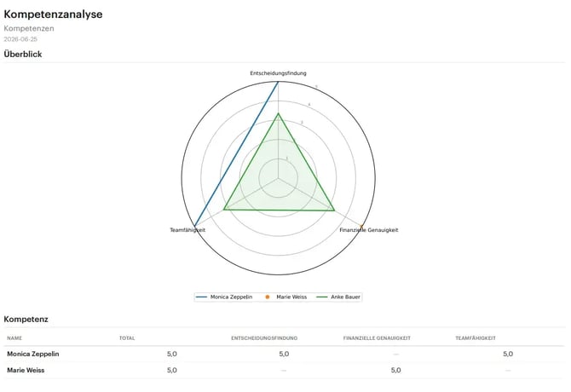Sort by TEAMFÄHIGKEIT column header
This screenshot has height=392, width=571.
click(x=476, y=338)
